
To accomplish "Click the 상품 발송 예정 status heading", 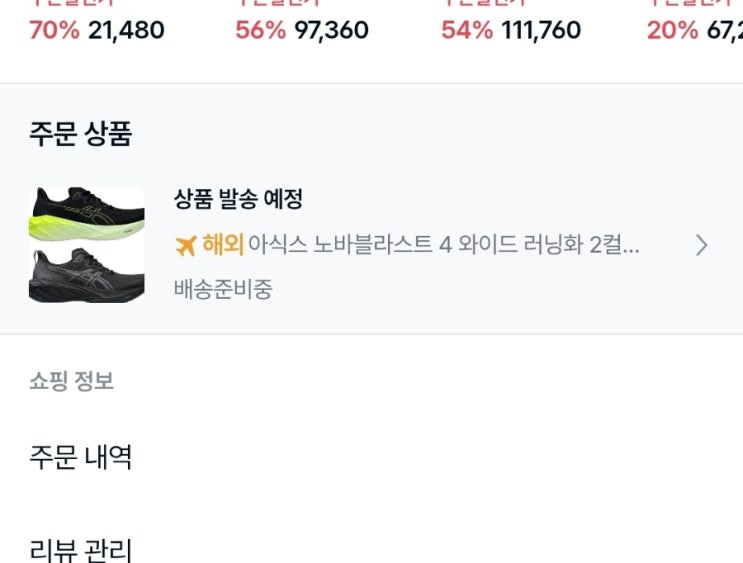I will point(238,199).
